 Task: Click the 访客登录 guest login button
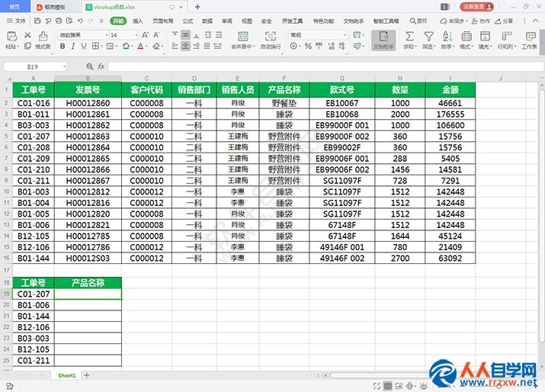click(x=476, y=7)
